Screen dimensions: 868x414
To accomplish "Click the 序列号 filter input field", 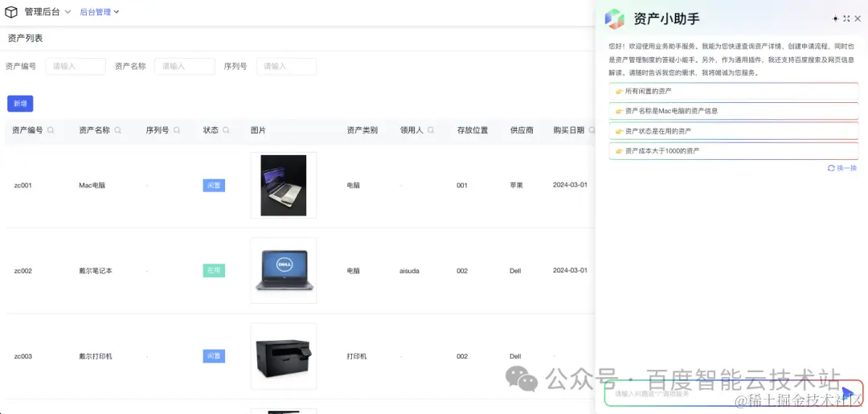I will tap(287, 67).
